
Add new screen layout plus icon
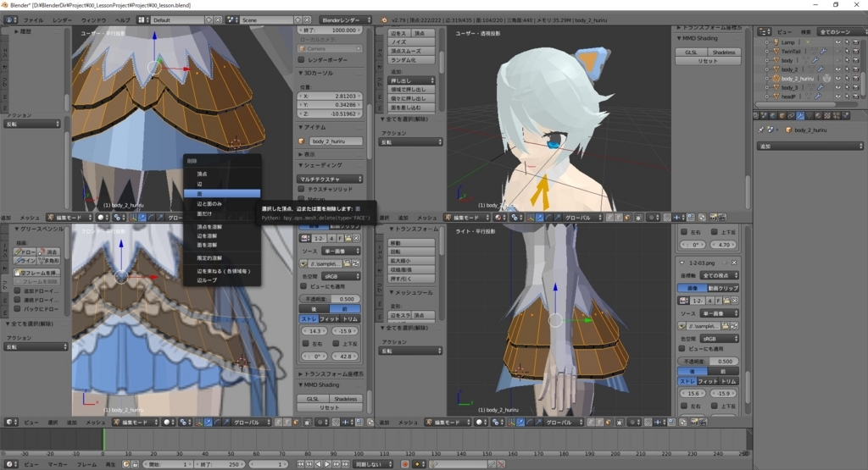coord(209,20)
